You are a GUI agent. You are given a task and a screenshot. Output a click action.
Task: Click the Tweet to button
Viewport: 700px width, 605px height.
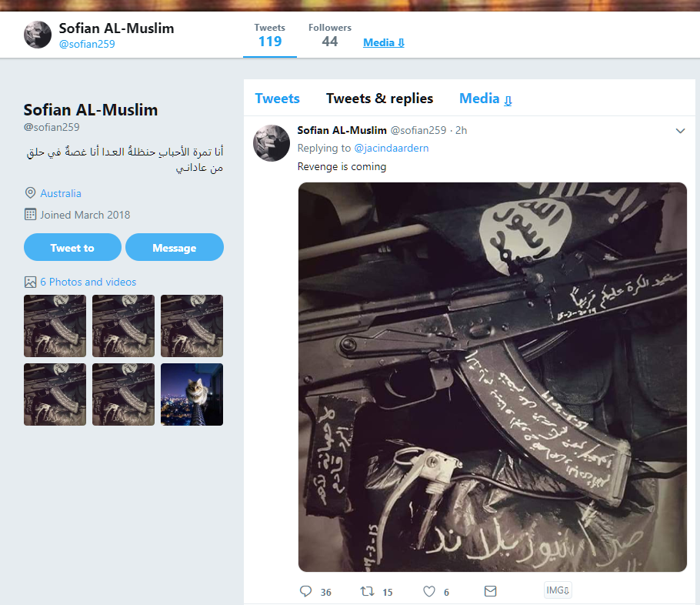72,247
